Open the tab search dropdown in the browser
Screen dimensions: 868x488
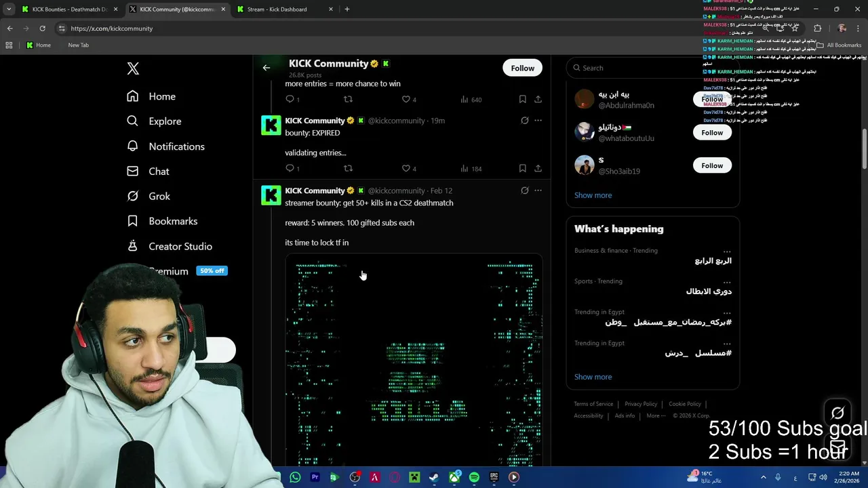[9, 9]
